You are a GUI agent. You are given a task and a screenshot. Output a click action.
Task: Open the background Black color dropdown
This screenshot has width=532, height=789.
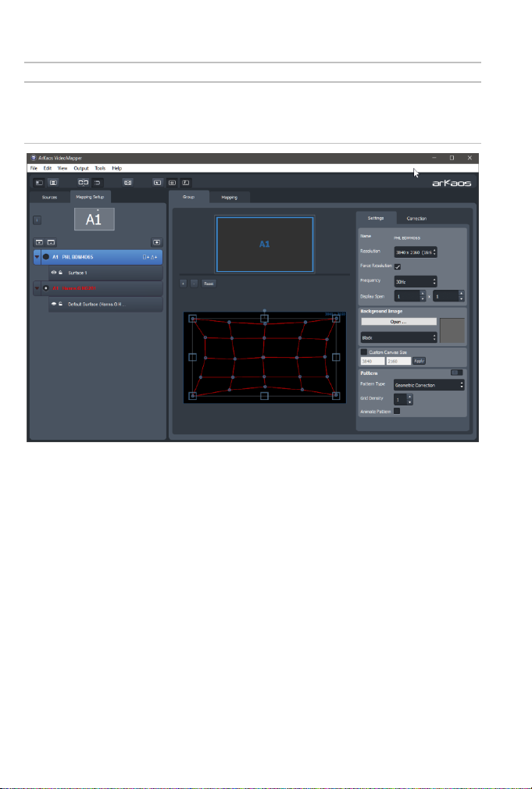click(x=398, y=337)
